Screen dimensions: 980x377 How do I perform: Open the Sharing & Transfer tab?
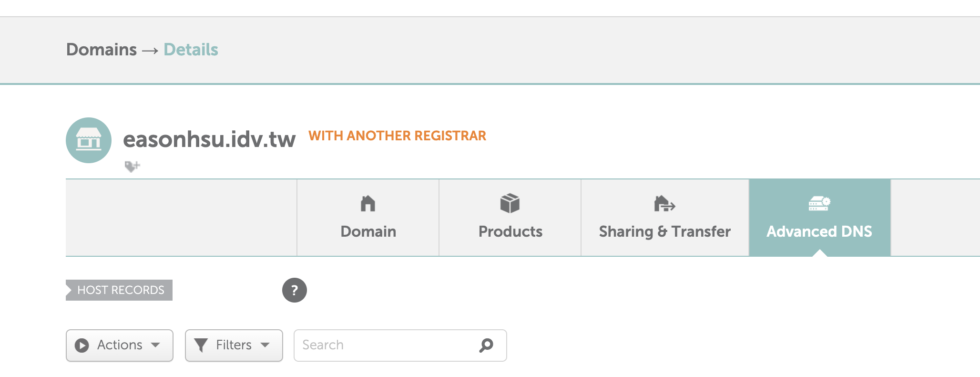click(664, 231)
